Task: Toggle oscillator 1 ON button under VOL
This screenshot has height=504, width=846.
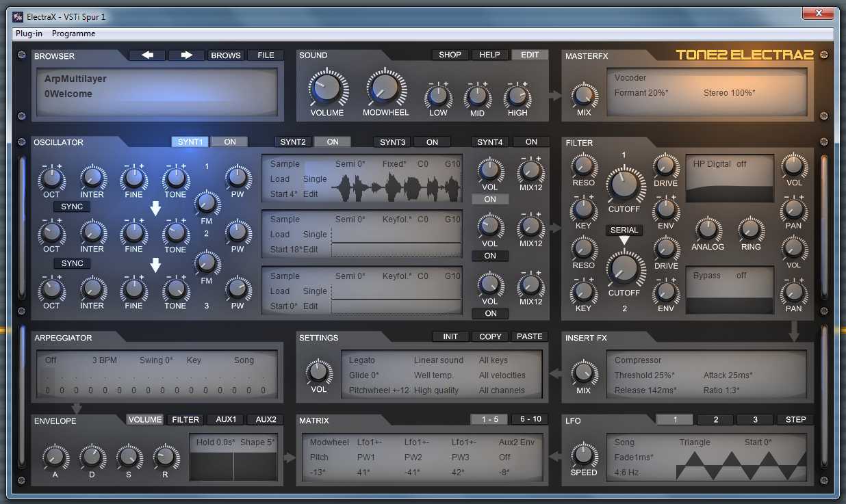Action: click(490, 199)
